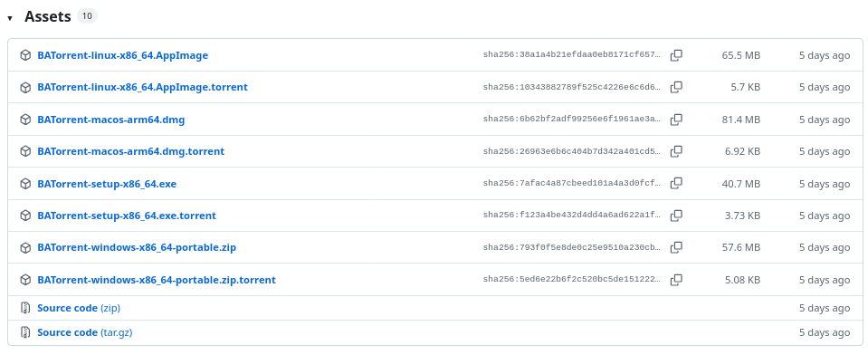Click the 3.73 KB file size
Screen dimensions: 868x355
pos(742,216)
